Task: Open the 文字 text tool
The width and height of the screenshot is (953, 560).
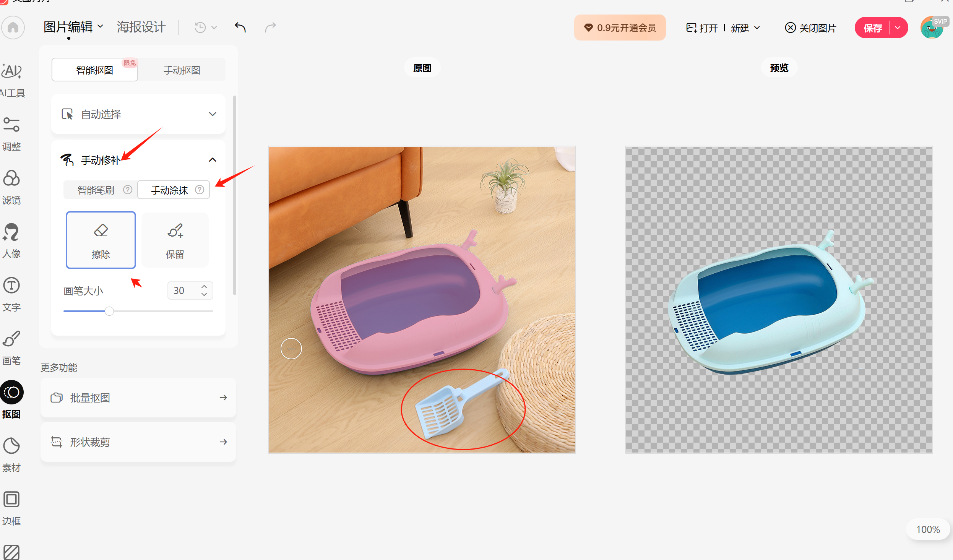Action: pyautogui.click(x=11, y=294)
